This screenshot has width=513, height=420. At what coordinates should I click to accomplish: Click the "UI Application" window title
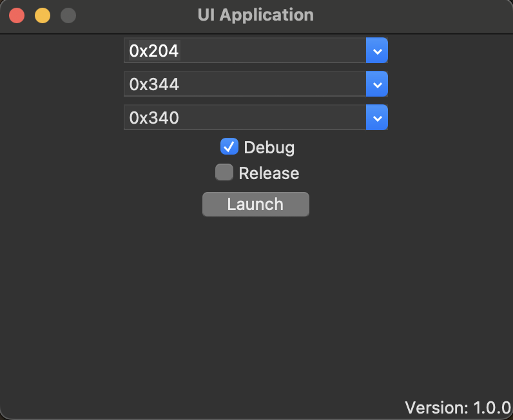pos(256,15)
